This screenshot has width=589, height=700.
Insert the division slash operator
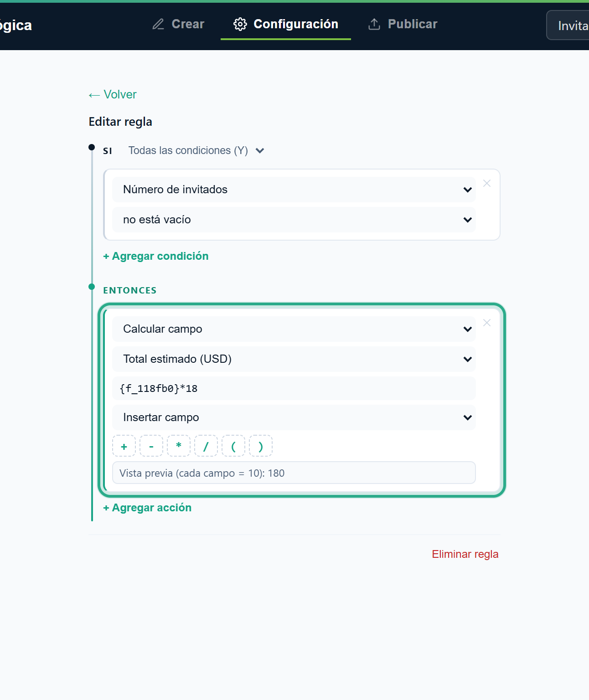(206, 446)
